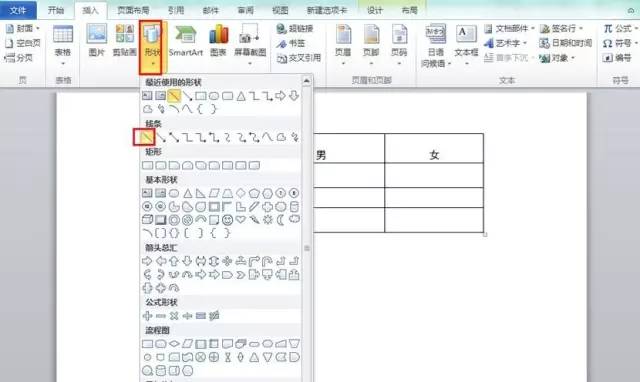Image resolution: width=640 pixels, height=382 pixels.
Task: Switch to the 视图 View tab
Action: (280, 10)
